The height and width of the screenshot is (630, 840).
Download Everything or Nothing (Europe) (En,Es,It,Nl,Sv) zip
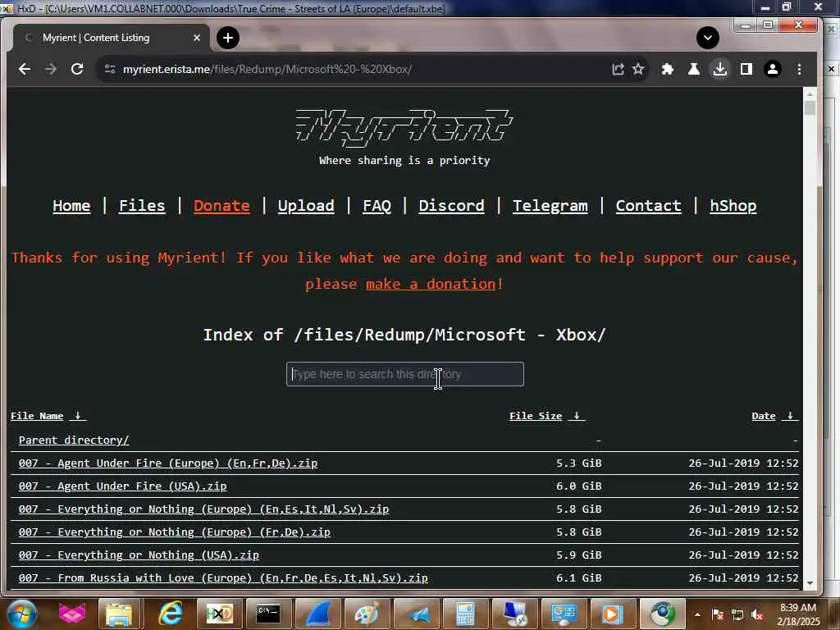203,509
